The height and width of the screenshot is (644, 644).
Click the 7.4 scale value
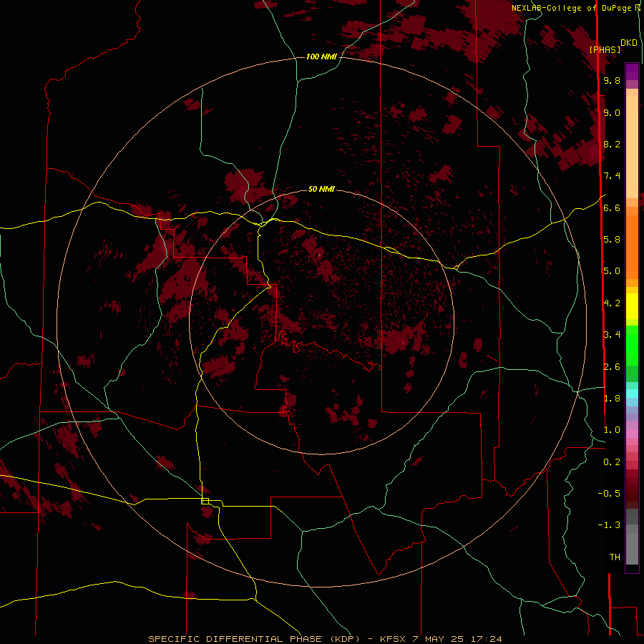pos(612,176)
